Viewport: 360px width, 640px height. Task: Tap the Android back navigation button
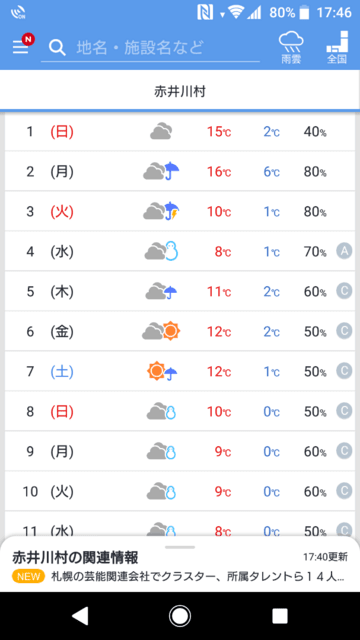tap(80, 616)
